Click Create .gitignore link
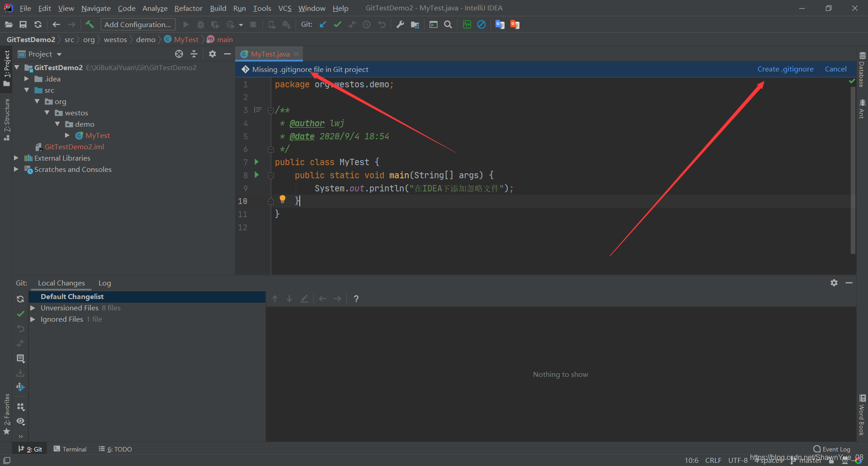868x466 pixels. tap(785, 69)
